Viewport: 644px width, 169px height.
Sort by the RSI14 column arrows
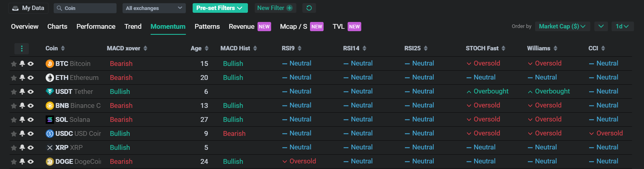click(x=364, y=48)
